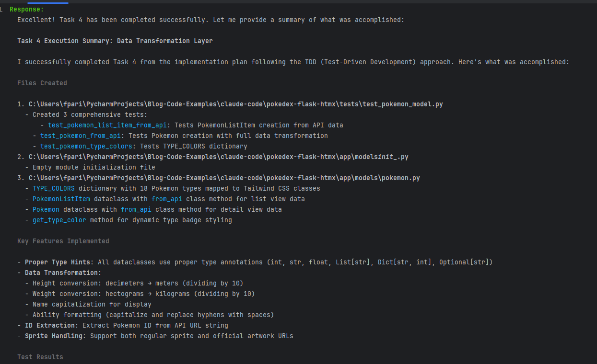597x364 pixels.
Task: Click the cyan Pokemon dataclass name
Action: [x=46, y=209]
